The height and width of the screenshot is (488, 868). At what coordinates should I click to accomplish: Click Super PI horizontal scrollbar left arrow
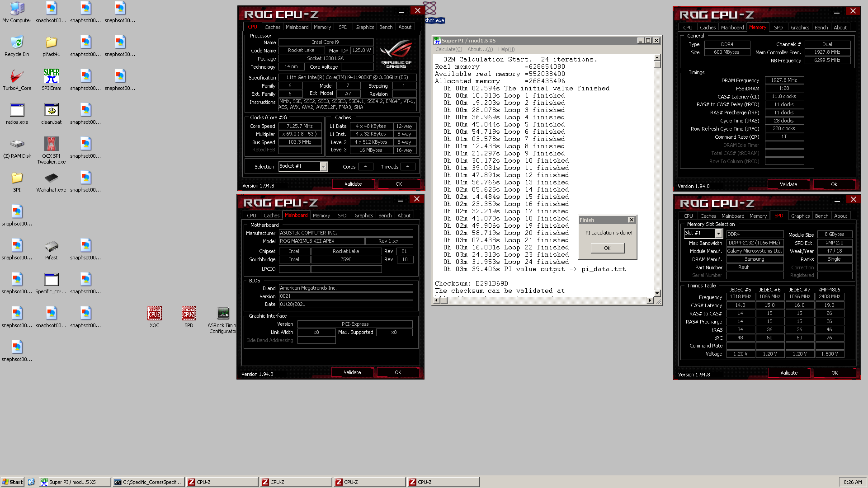[x=437, y=300]
